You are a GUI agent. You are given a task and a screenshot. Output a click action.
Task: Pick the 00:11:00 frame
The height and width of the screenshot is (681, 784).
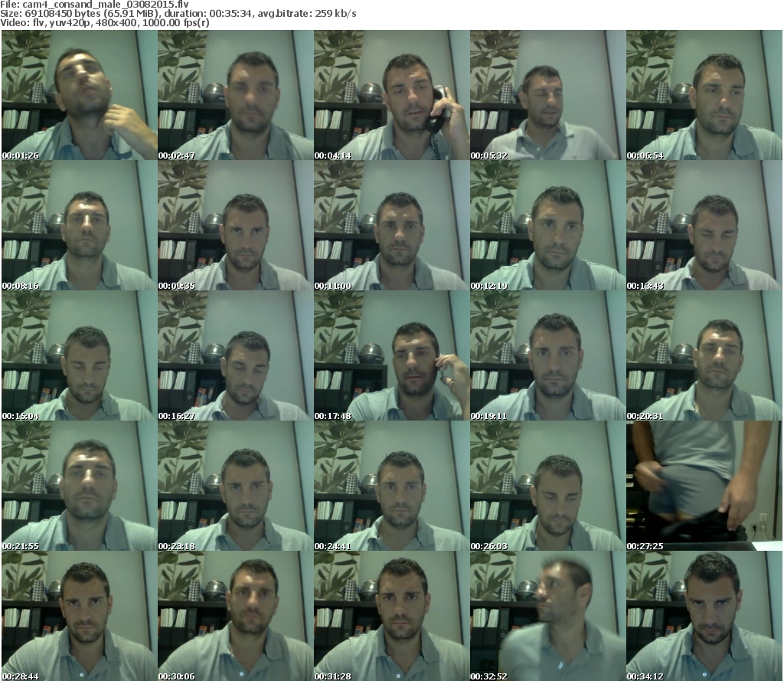coord(391,226)
